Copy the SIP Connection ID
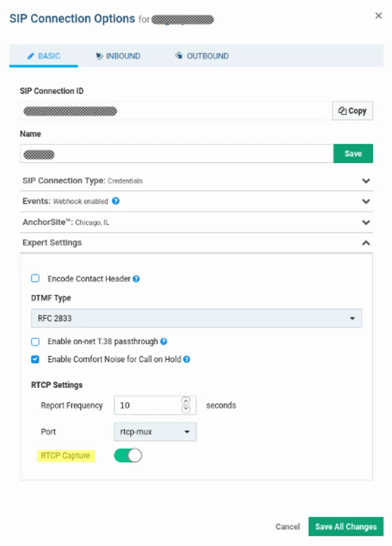Image resolution: width=392 pixels, height=546 pixels. point(352,111)
